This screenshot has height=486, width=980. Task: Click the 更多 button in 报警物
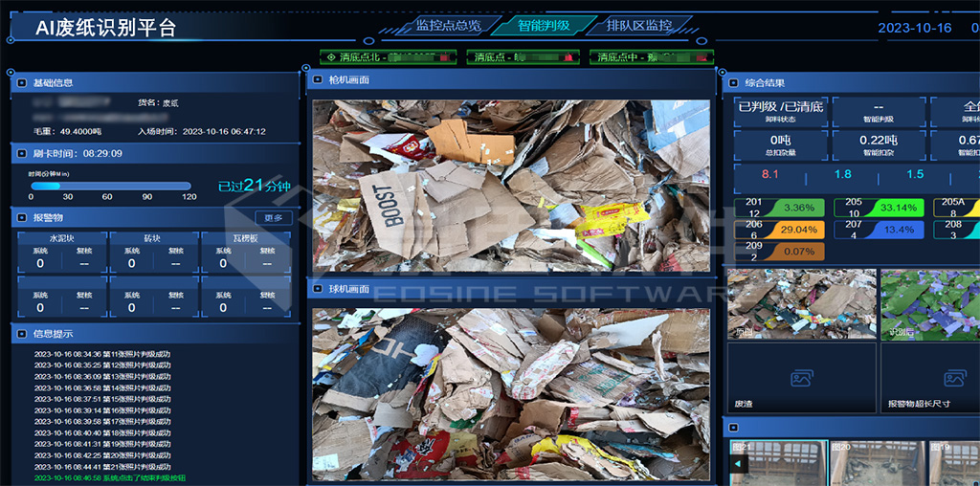(x=274, y=218)
